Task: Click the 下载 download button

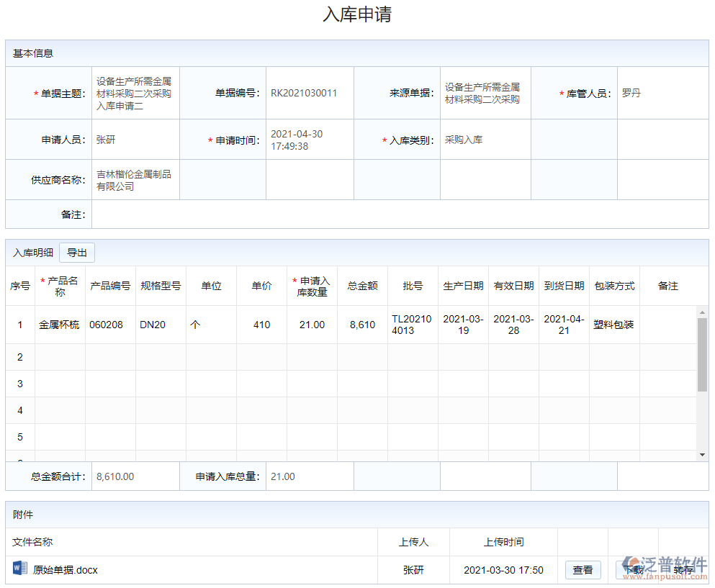Action: [635, 569]
